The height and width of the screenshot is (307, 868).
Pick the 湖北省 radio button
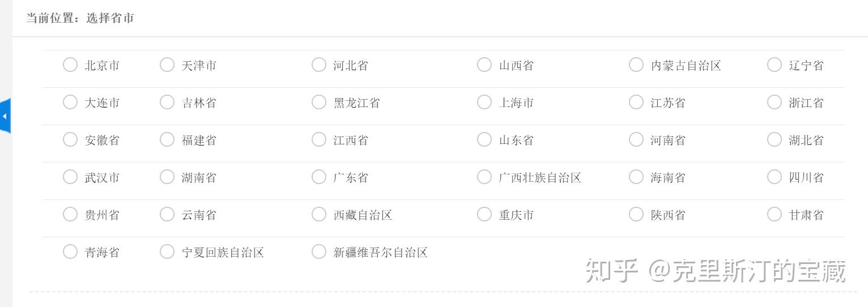click(775, 140)
